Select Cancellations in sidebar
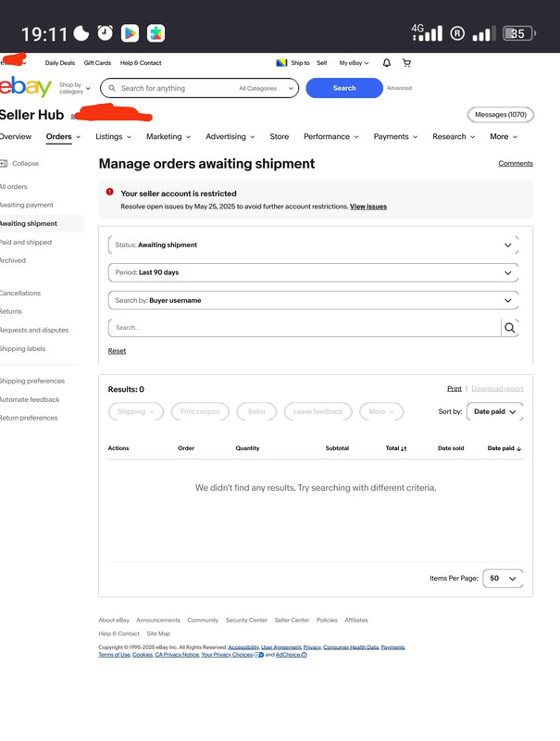Image resolution: width=560 pixels, height=741 pixels. point(20,293)
